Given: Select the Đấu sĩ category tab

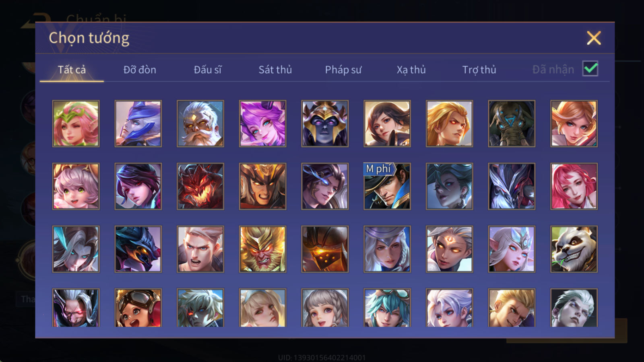Looking at the screenshot, I should pos(208,70).
